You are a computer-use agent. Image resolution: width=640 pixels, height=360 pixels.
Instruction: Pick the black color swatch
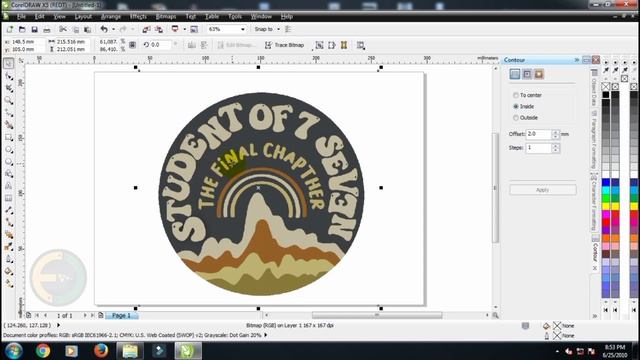606,95
